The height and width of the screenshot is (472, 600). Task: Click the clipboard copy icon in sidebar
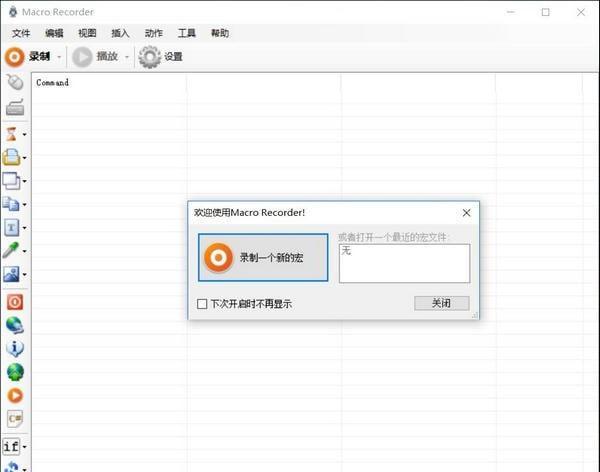tap(11, 204)
